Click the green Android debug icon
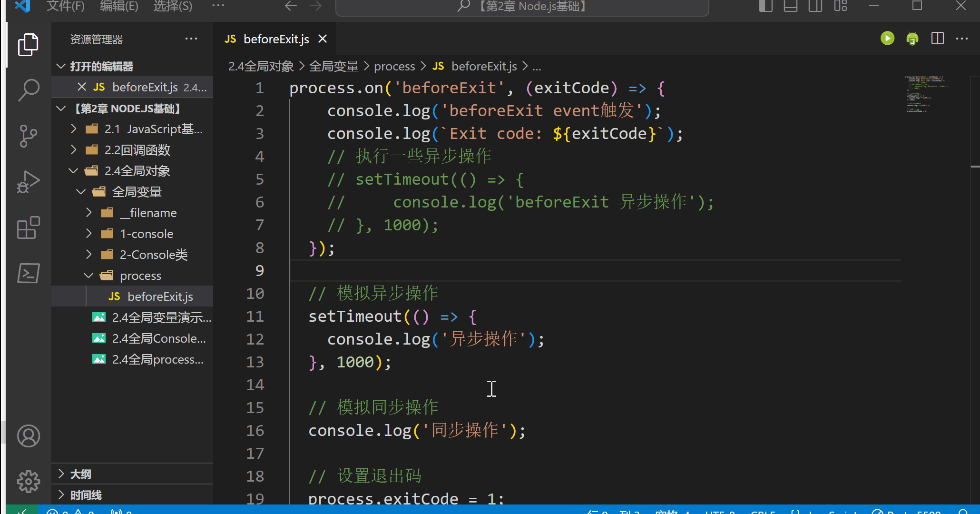 (x=912, y=39)
